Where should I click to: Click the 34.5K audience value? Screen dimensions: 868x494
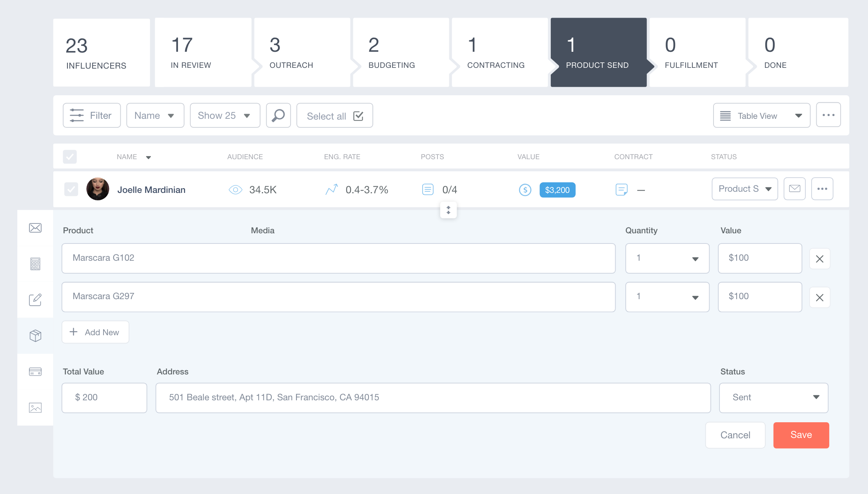click(263, 190)
